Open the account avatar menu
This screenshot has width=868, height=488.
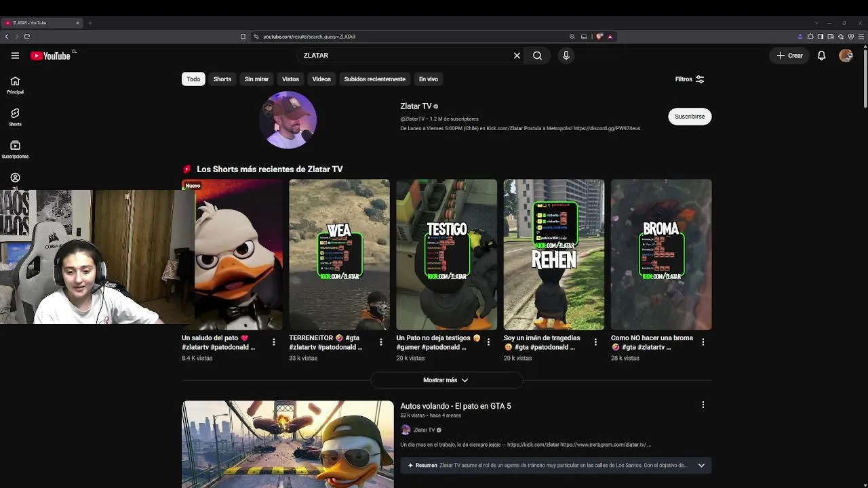click(x=846, y=56)
